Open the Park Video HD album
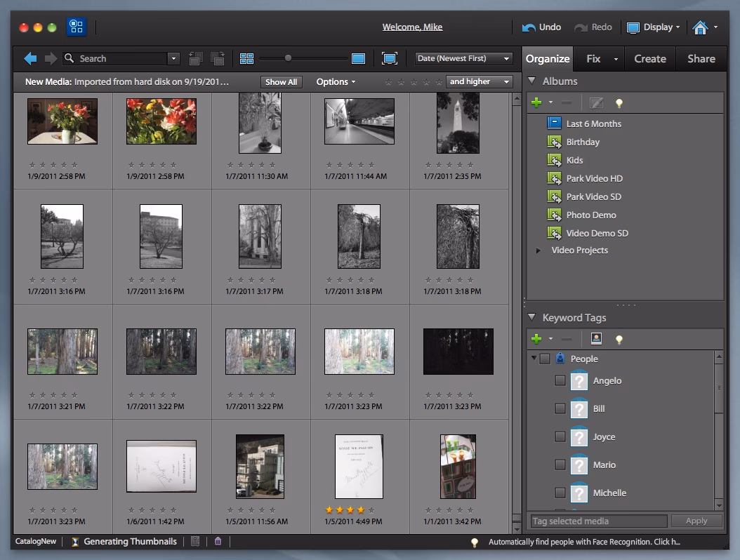 tap(595, 178)
